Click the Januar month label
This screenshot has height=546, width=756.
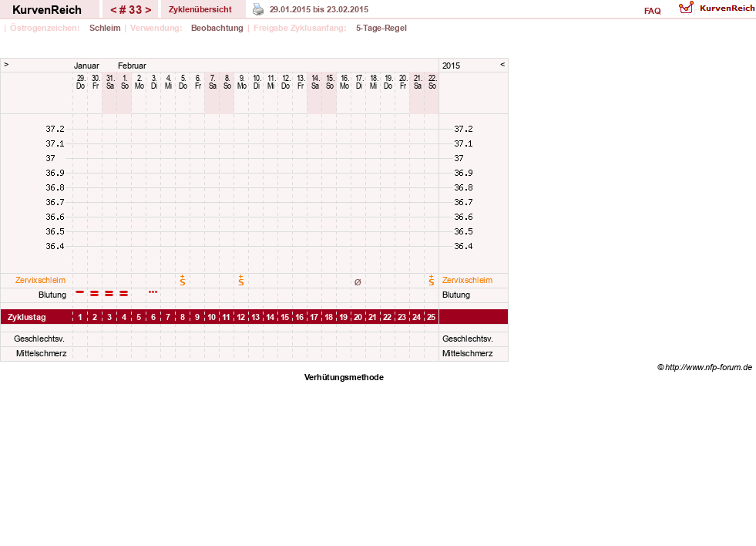86,66
